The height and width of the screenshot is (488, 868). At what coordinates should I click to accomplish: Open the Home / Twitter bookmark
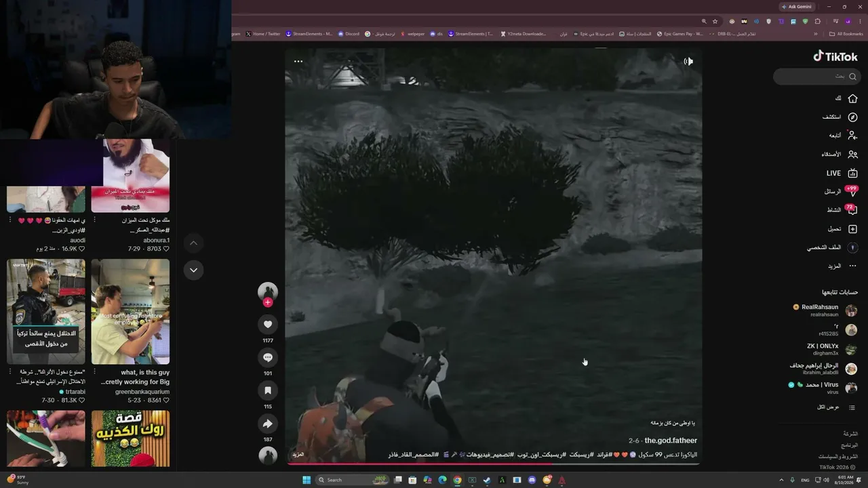pyautogui.click(x=262, y=34)
